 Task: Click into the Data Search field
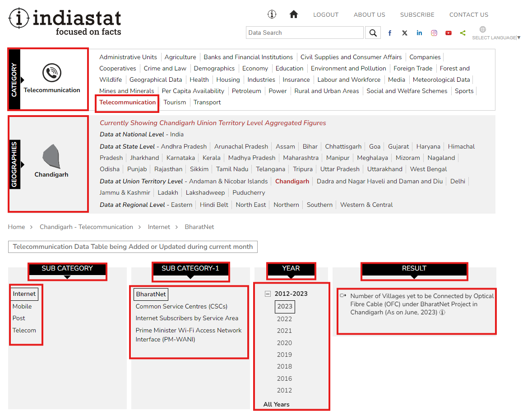pos(305,33)
